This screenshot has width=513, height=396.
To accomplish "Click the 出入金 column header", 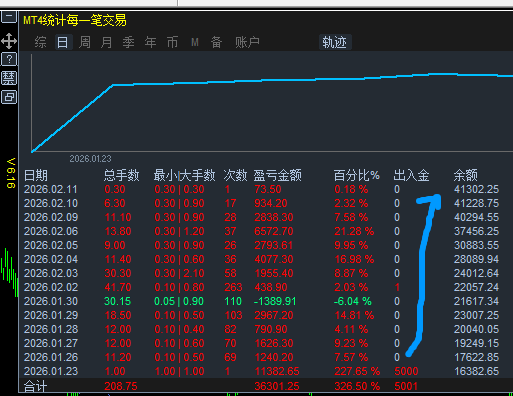I will 411,175.
